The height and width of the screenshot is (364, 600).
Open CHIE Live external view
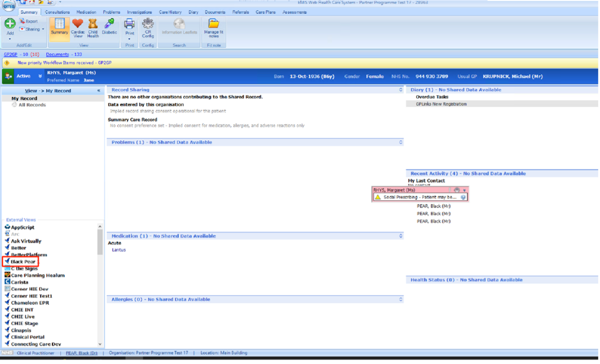[x=22, y=316]
